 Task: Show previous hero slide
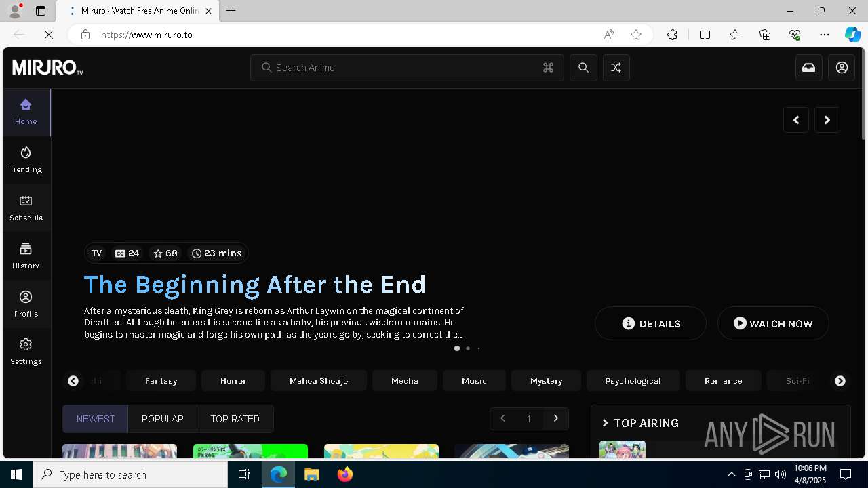coord(796,120)
